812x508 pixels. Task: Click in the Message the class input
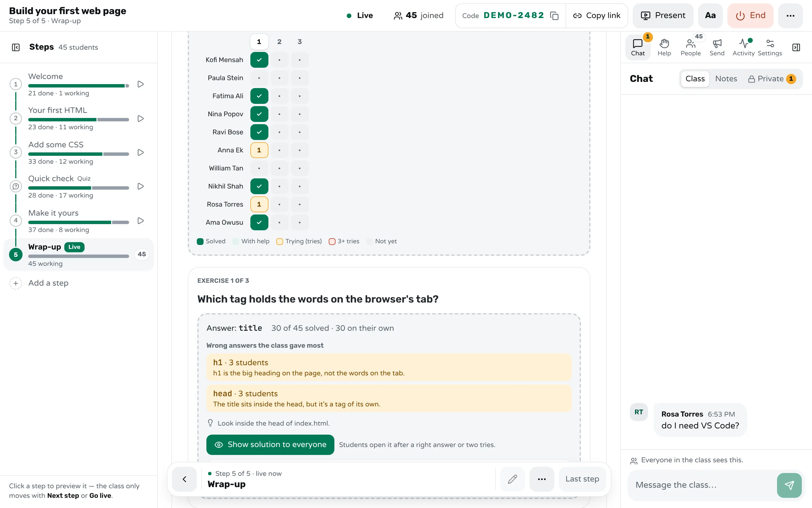pos(702,485)
